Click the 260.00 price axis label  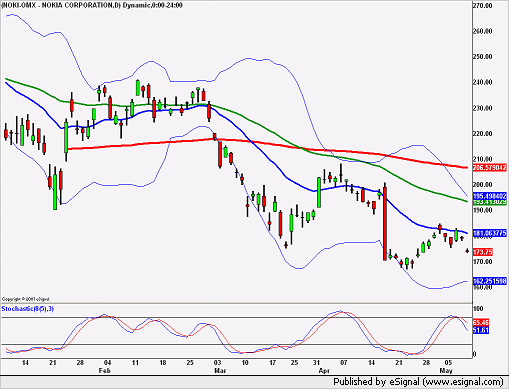[482, 31]
